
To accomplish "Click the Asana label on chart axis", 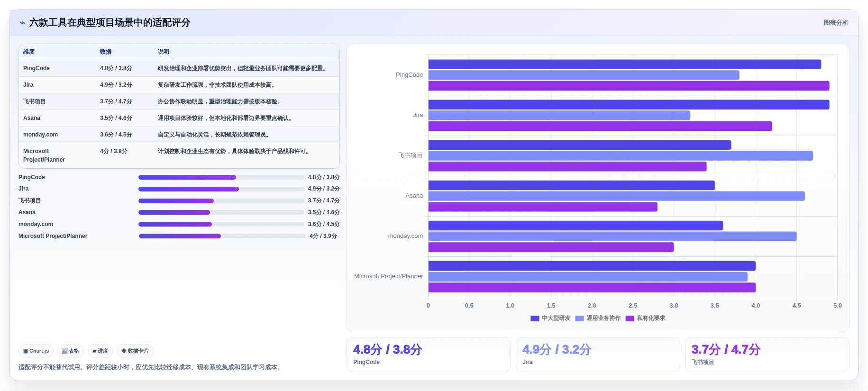I will [414, 196].
